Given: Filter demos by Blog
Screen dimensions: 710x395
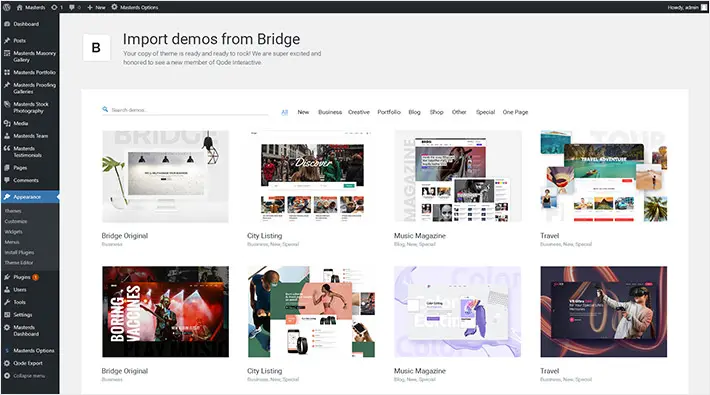Looking at the screenshot, I should (x=414, y=112).
